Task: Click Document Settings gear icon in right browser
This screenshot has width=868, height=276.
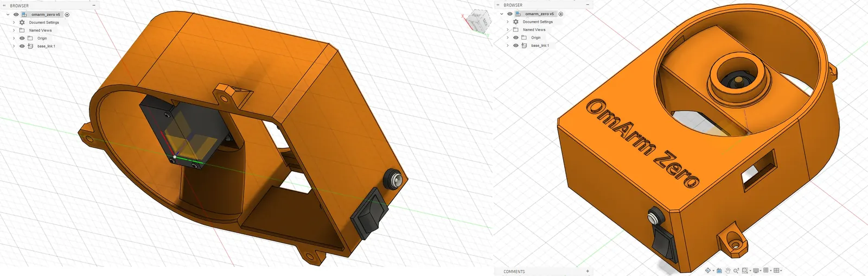Action: click(x=516, y=22)
